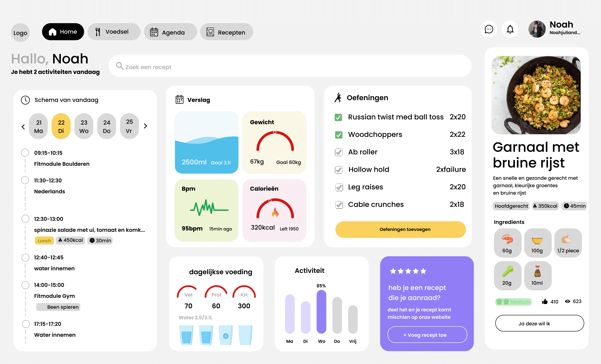Open the chat messages icon

click(x=489, y=29)
